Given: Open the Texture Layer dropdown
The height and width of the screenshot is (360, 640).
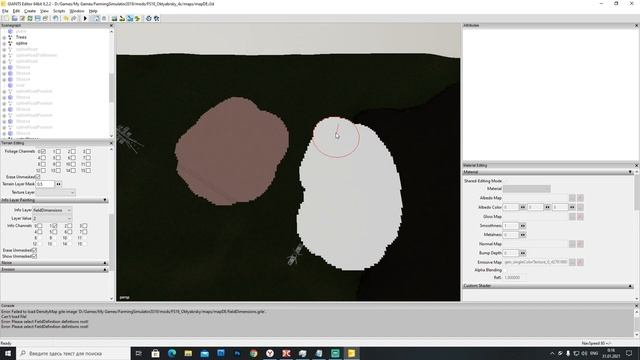Looking at the screenshot, I should (55, 192).
